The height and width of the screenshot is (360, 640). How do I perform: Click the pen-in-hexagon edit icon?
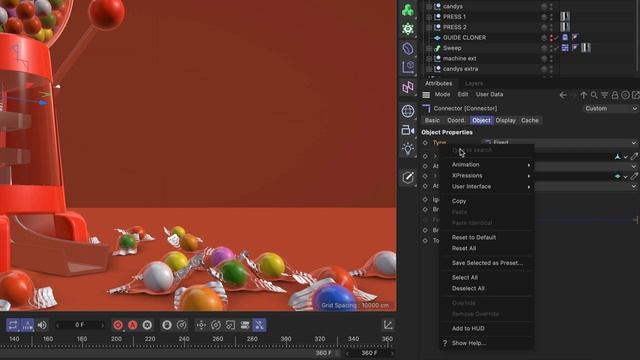(x=408, y=177)
